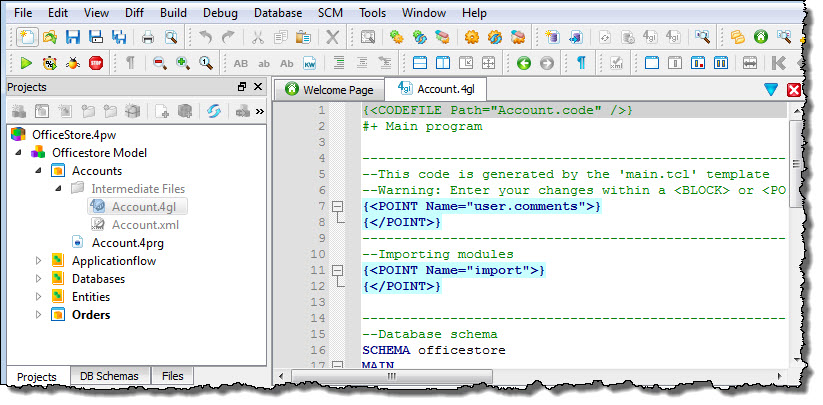Switch to the DB Schemas tab
Screen dimensions: 823x405
pyautogui.click(x=110, y=376)
